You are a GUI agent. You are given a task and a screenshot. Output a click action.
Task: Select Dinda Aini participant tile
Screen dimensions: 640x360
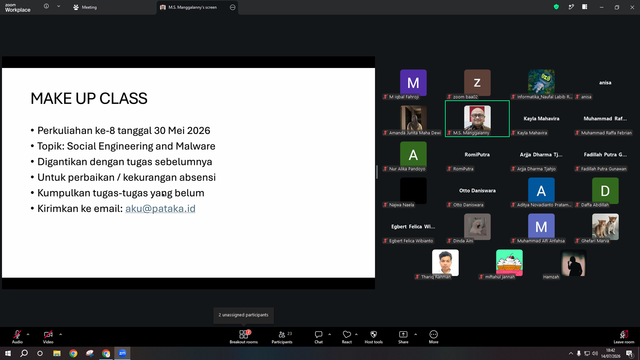tap(477, 228)
